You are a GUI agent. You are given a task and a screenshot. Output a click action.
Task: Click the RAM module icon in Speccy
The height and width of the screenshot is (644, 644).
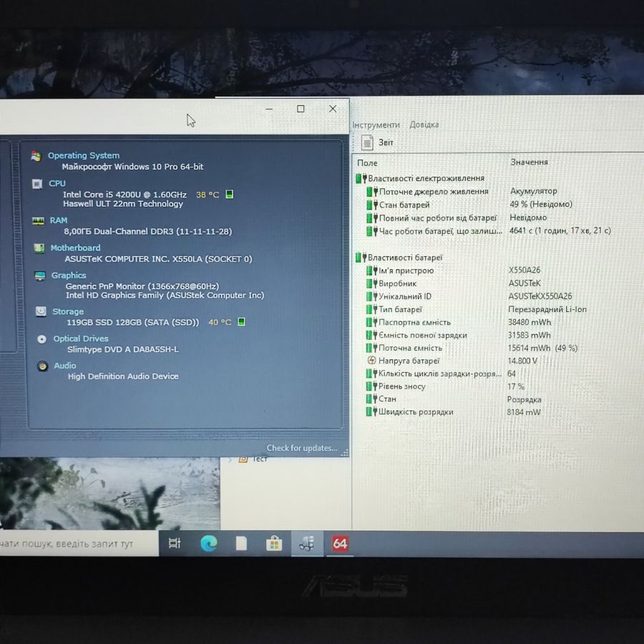[38, 221]
